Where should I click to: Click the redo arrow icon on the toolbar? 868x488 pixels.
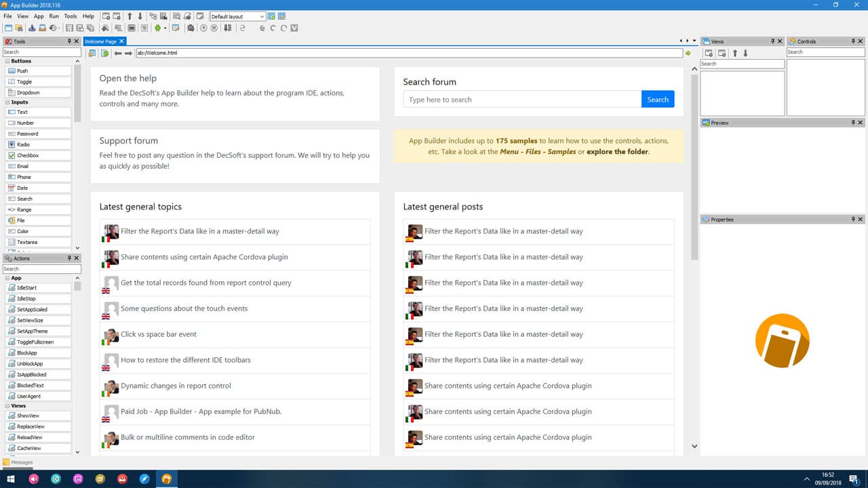click(x=283, y=28)
